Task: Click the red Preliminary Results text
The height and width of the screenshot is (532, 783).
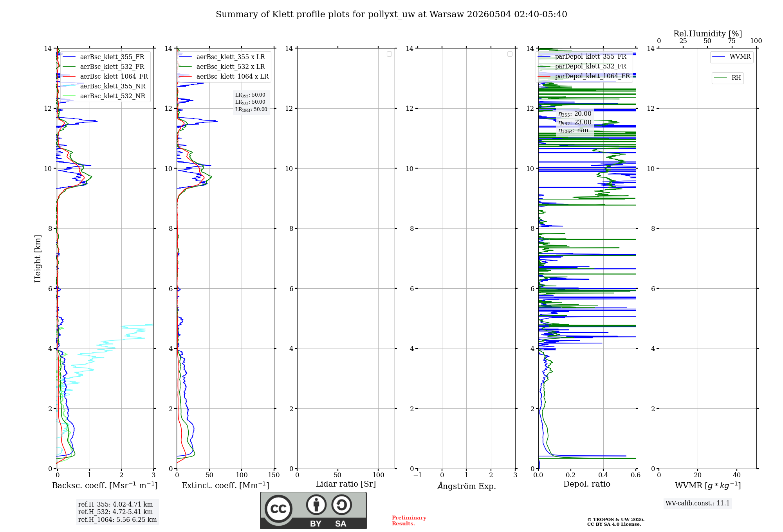Action: click(x=409, y=521)
